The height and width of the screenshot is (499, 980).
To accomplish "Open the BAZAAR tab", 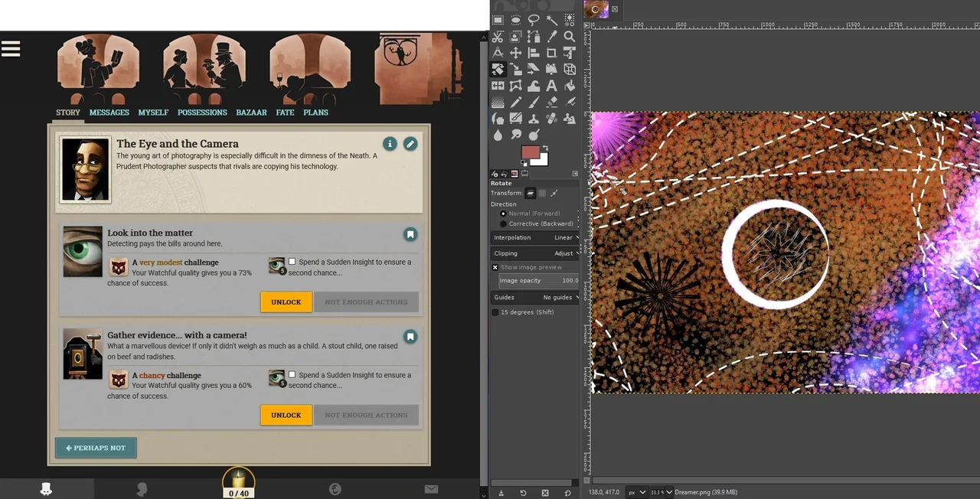I will point(251,113).
